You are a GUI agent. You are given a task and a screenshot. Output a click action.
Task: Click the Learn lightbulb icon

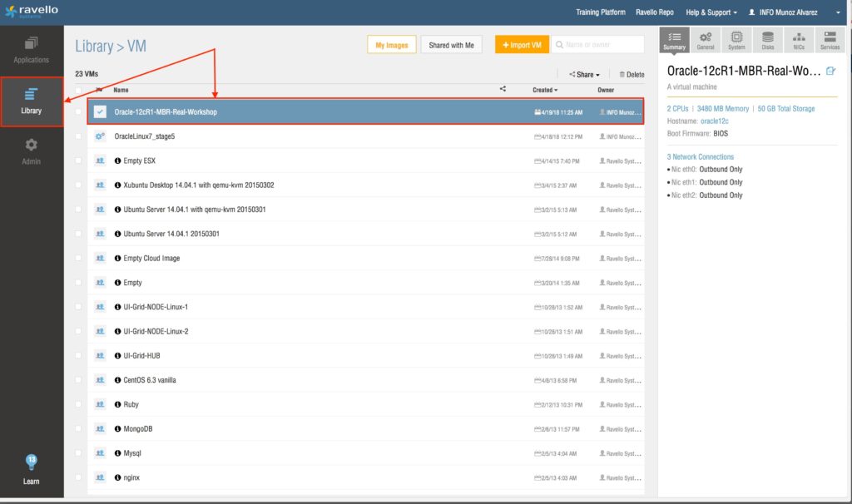click(x=32, y=469)
